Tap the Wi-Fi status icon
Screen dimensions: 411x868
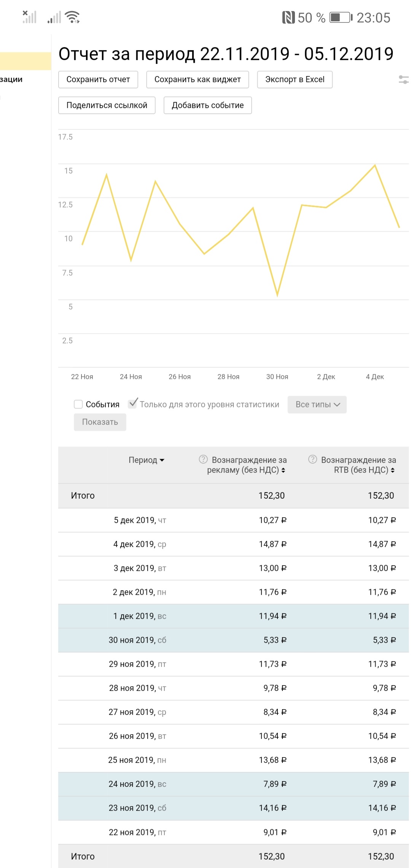point(72,17)
